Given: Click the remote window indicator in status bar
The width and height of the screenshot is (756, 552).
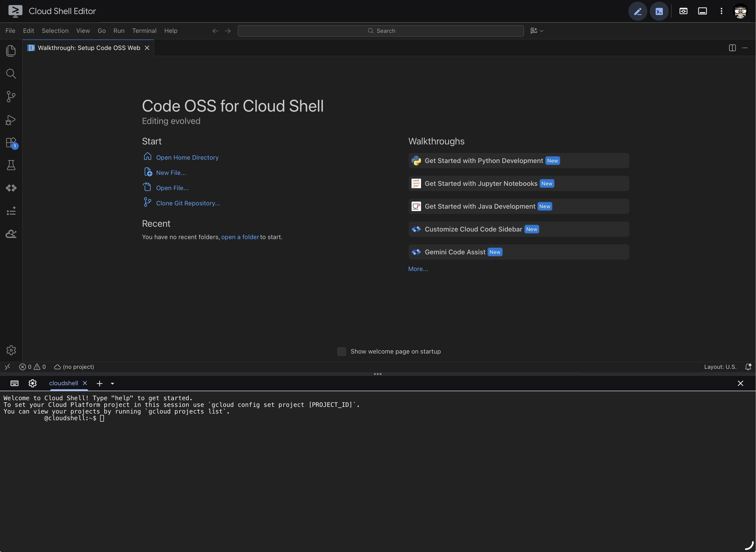Looking at the screenshot, I should 7,367.
